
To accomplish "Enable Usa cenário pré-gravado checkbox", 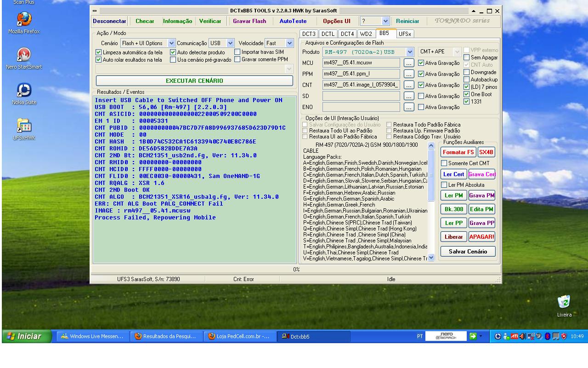I will 173,60.
